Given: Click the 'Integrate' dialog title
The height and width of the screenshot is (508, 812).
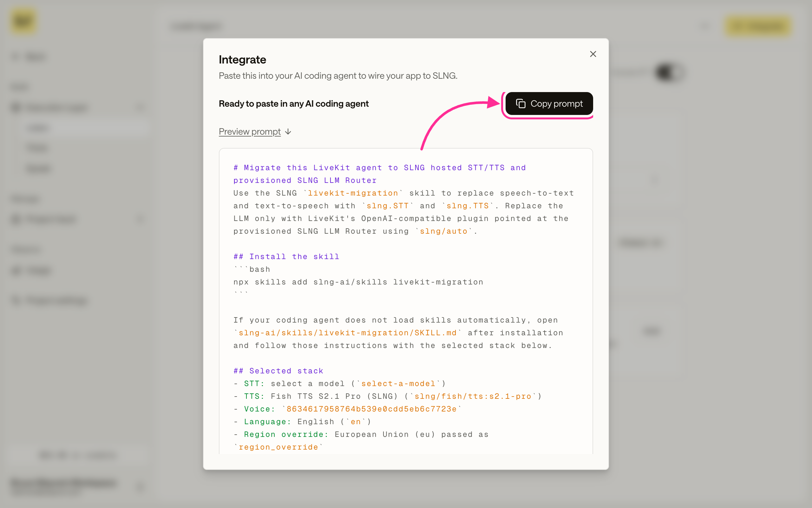Looking at the screenshot, I should coord(242,59).
